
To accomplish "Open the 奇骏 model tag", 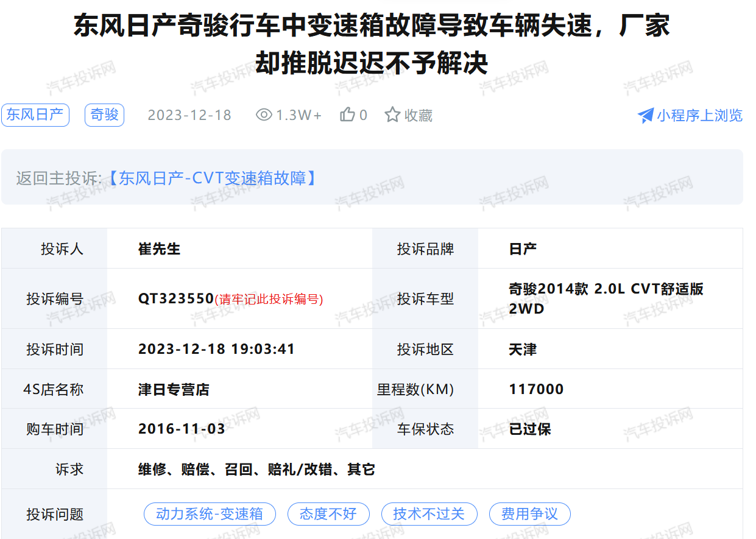I will point(104,115).
